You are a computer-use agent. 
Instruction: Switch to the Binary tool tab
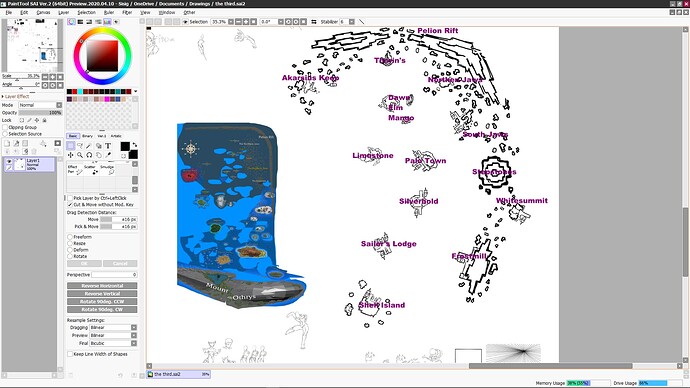click(x=87, y=136)
